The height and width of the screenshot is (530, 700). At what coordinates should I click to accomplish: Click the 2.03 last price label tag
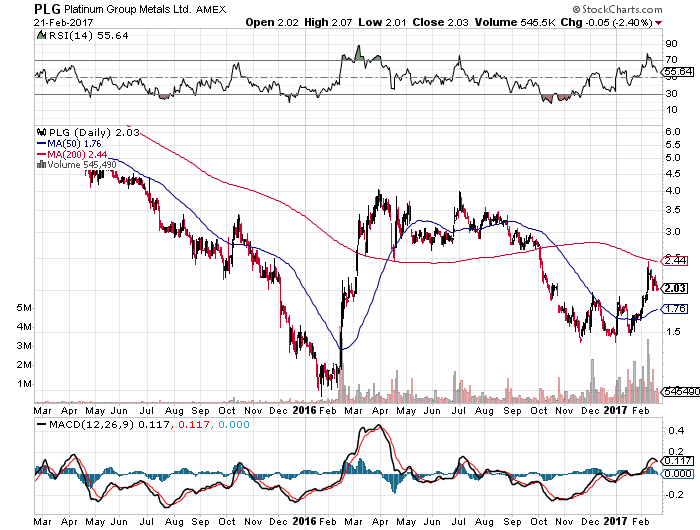674,288
